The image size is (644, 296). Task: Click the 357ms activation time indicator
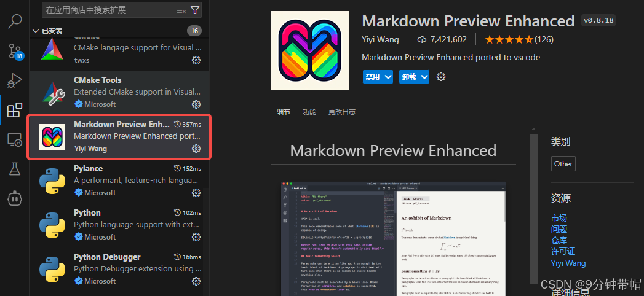coord(188,124)
